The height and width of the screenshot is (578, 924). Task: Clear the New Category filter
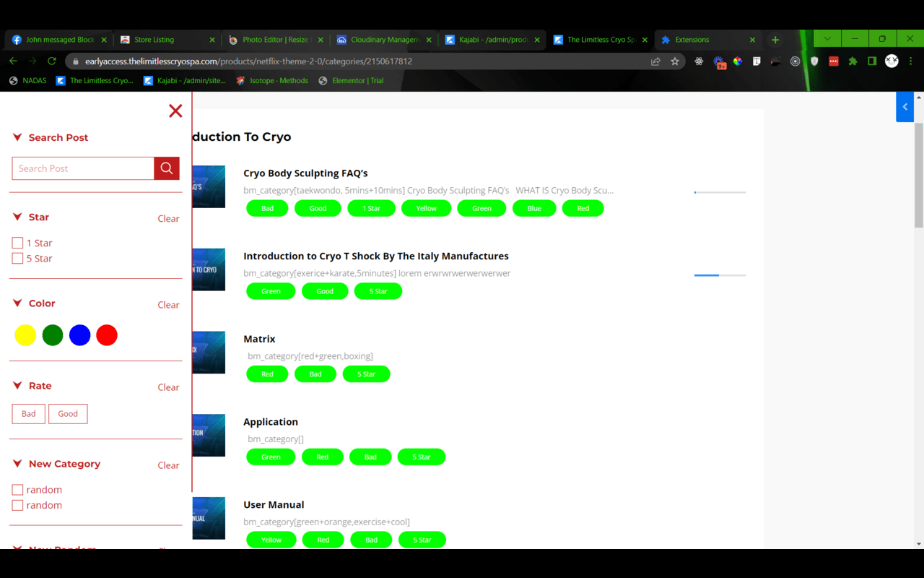pyautogui.click(x=168, y=465)
